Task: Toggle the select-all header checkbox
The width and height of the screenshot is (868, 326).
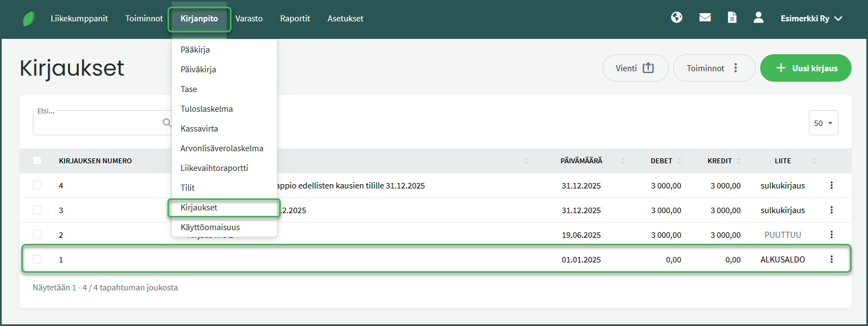Action: coord(37,161)
